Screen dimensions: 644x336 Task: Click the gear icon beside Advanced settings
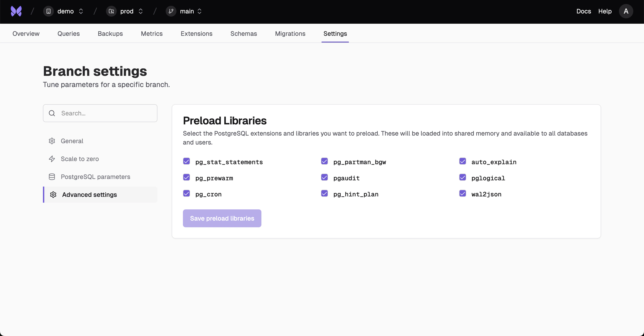pyautogui.click(x=53, y=195)
